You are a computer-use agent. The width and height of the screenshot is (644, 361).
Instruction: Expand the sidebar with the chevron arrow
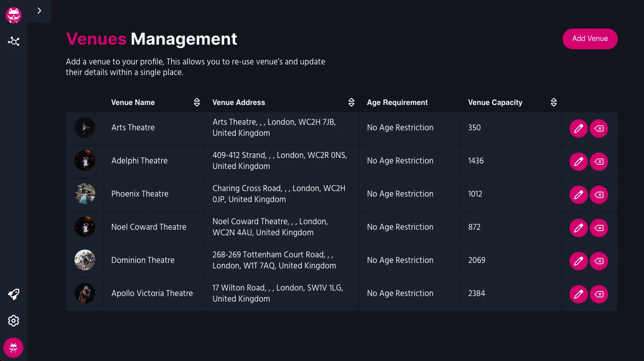(39, 11)
